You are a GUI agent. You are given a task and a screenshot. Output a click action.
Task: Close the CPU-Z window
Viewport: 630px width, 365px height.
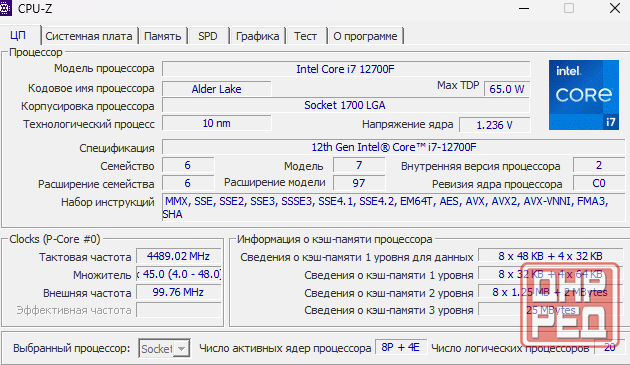[x=615, y=8]
